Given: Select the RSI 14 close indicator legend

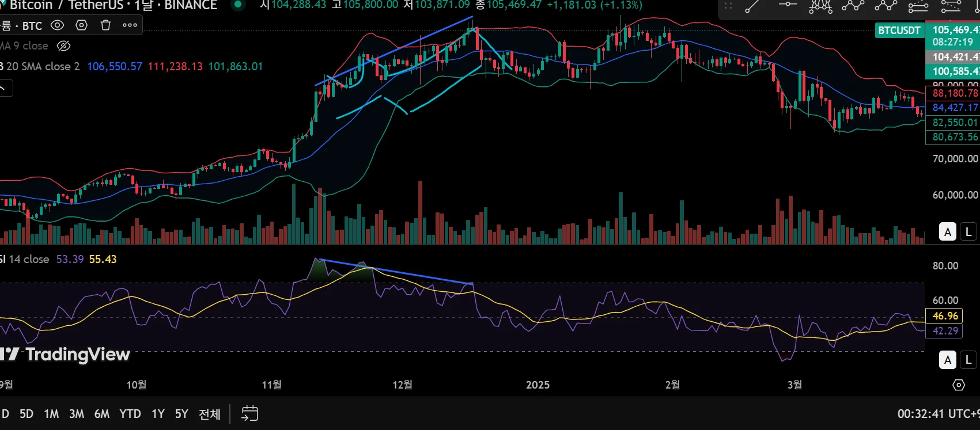Looking at the screenshot, I should 25,259.
